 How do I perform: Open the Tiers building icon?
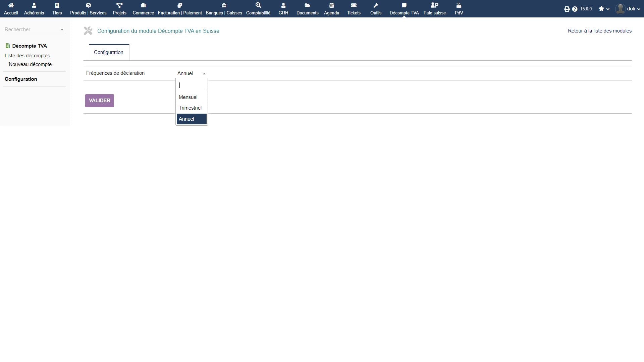pos(57,5)
